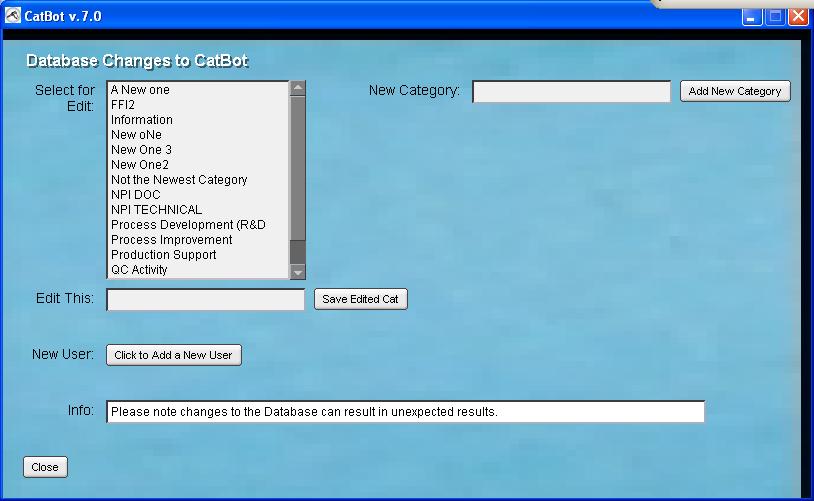Select 'New One2' list entry
Image resolution: width=814 pixels, height=501 pixels.
pos(197,165)
